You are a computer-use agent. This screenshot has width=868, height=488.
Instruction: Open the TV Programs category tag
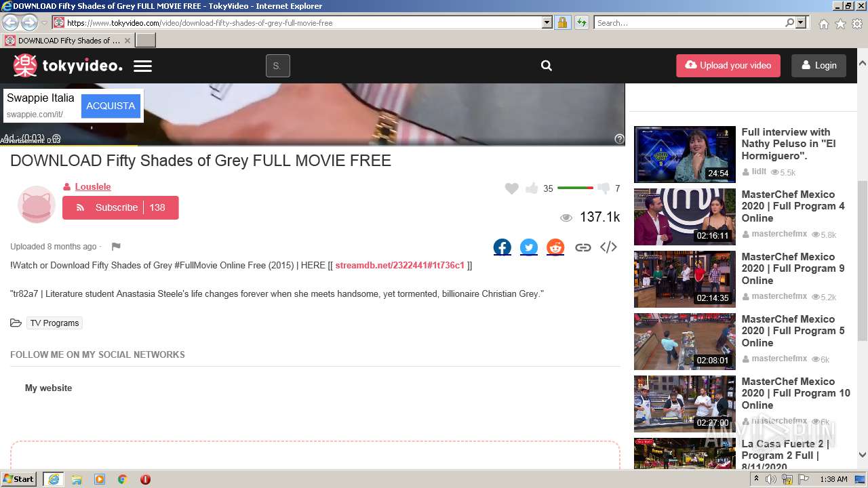[54, 323]
